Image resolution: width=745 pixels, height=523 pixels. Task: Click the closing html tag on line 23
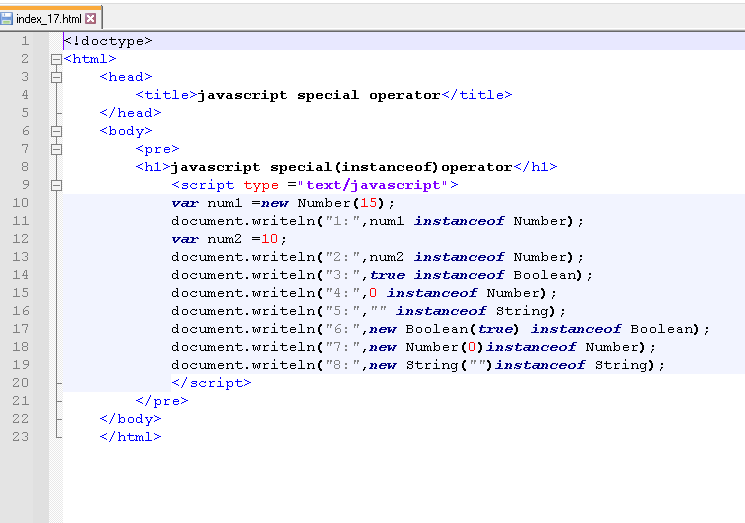pos(130,437)
